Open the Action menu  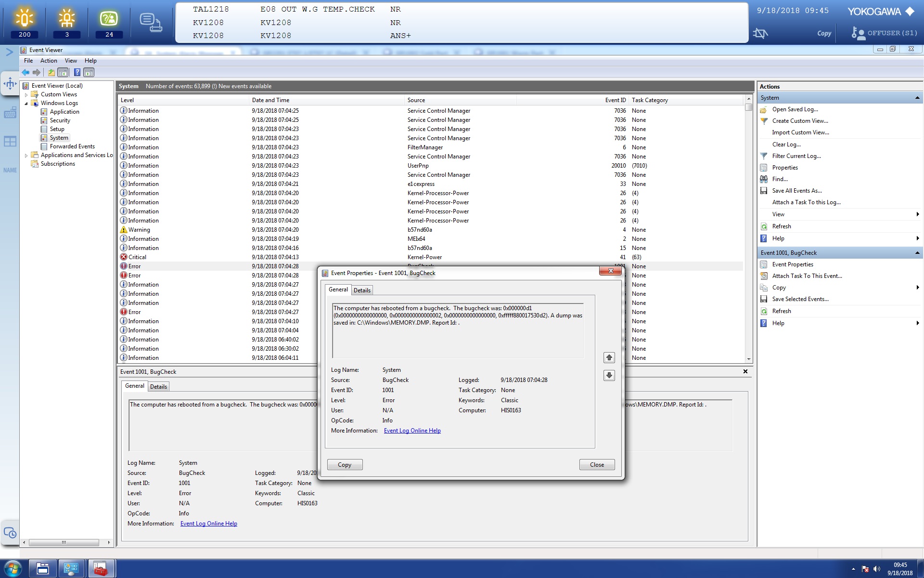tap(48, 61)
